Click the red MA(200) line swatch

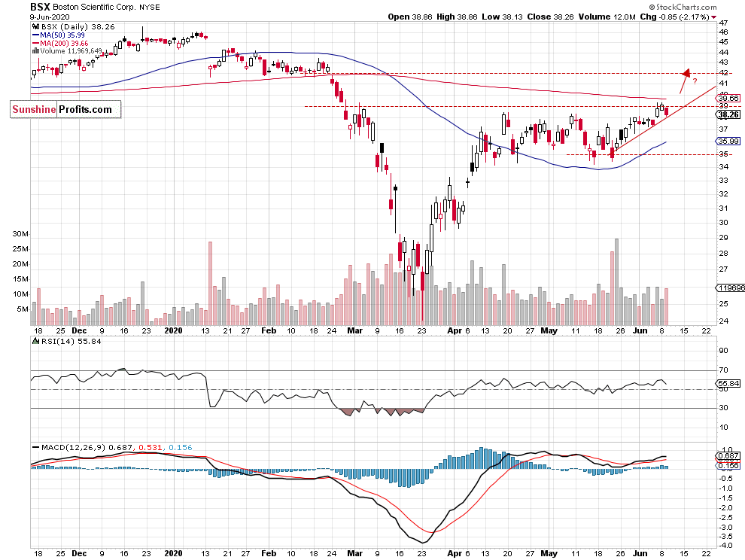tap(35, 43)
